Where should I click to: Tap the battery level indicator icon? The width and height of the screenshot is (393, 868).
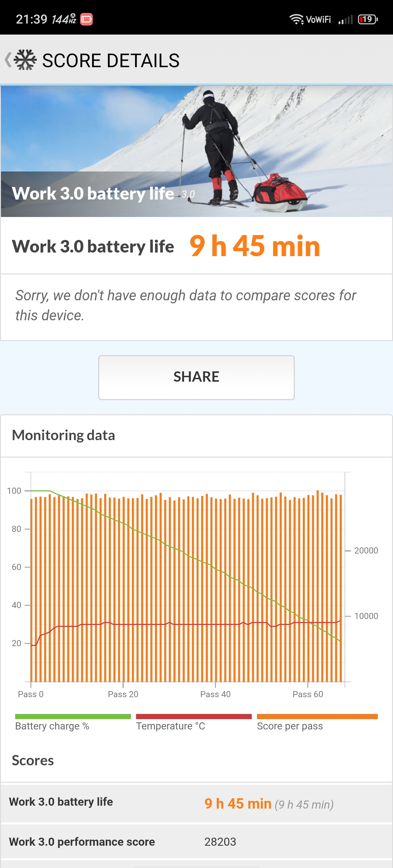(367, 19)
